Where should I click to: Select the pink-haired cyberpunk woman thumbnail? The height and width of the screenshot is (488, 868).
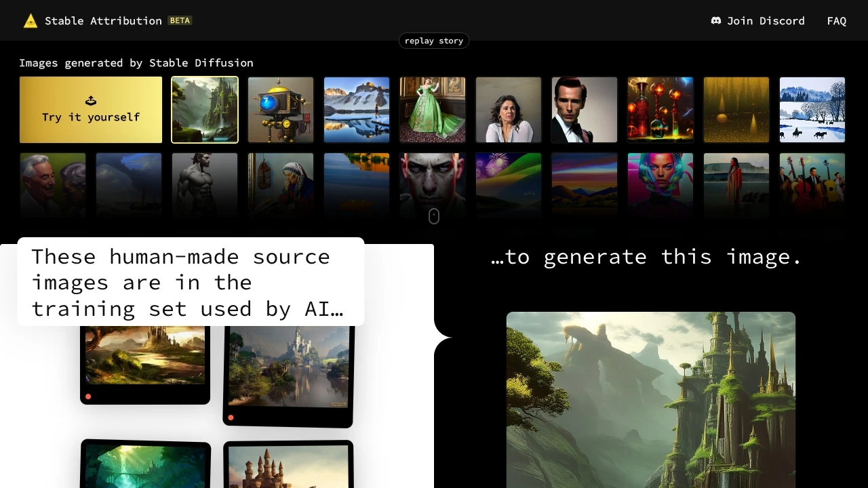pyautogui.click(x=660, y=185)
